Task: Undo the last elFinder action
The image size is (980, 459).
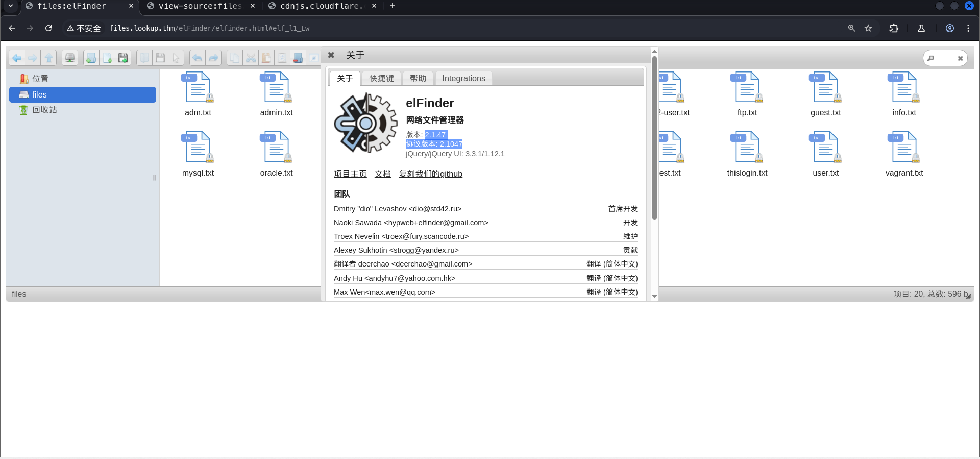Action: tap(198, 58)
